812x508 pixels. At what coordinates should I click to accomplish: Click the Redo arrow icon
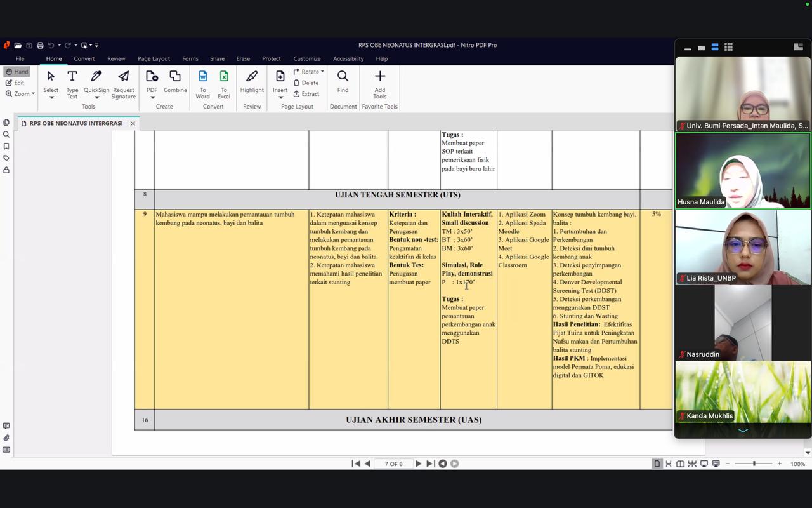click(x=67, y=46)
